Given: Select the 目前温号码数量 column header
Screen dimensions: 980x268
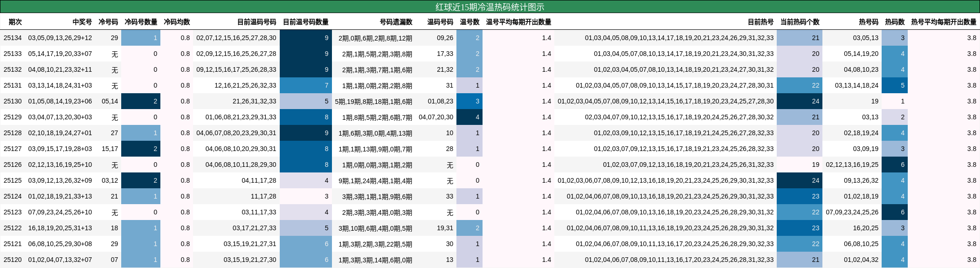Looking at the screenshot, I should coord(306,22).
